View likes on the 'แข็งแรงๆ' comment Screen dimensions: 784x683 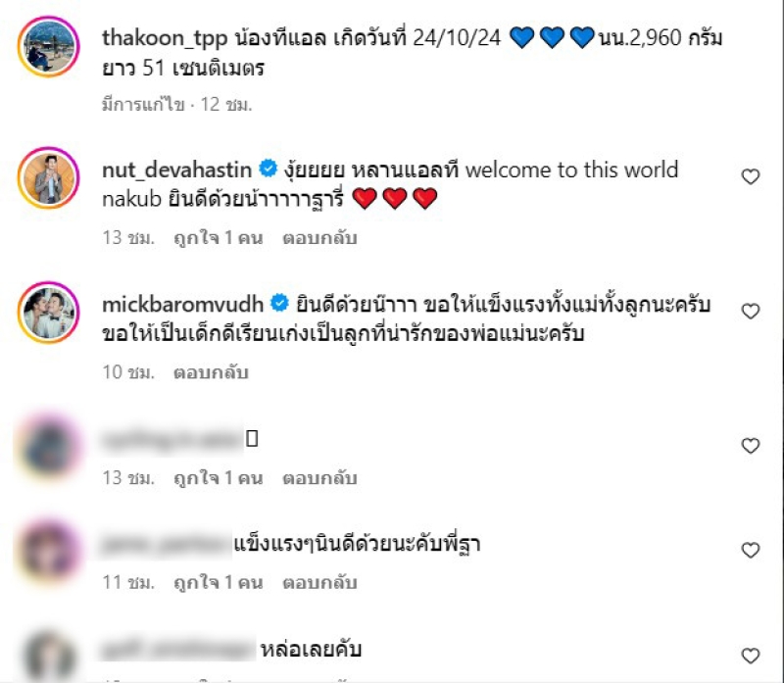pyautogui.click(x=218, y=582)
